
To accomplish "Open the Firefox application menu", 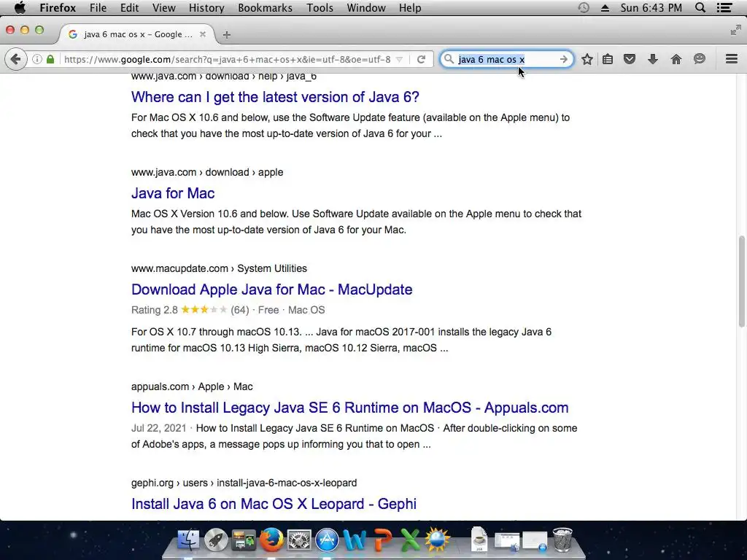I will tap(58, 7).
